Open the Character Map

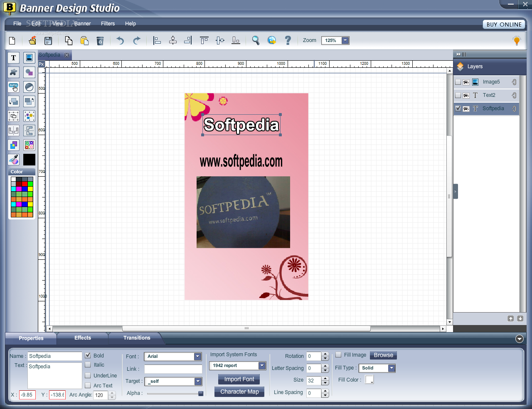tap(239, 392)
